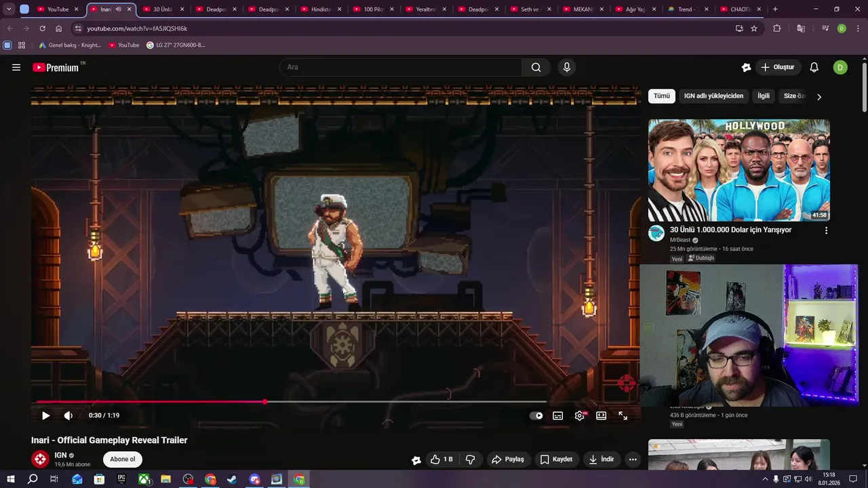Open Chrome media controls icon
Screen dimensions: 868x488
click(825, 28)
